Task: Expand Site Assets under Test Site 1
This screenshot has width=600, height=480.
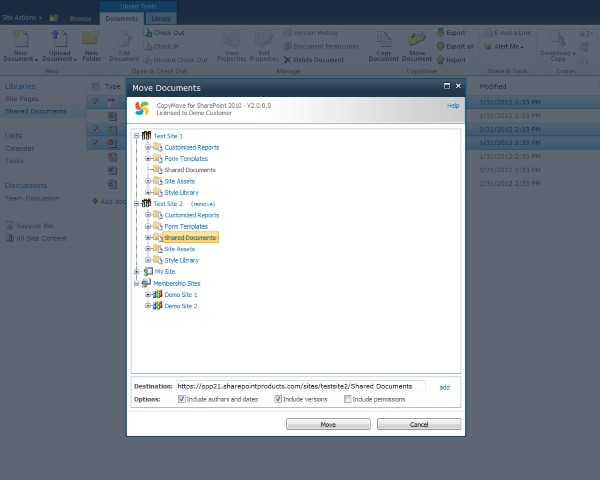Action: point(148,181)
